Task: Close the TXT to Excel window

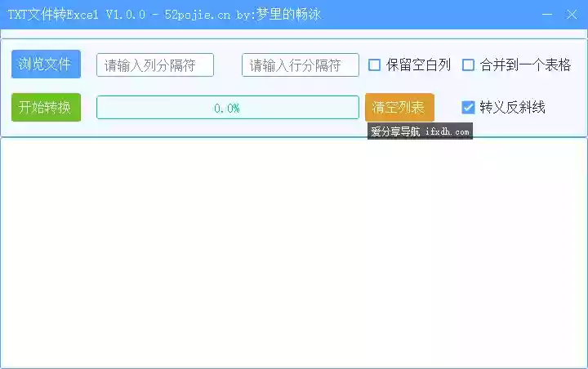Action: point(572,14)
